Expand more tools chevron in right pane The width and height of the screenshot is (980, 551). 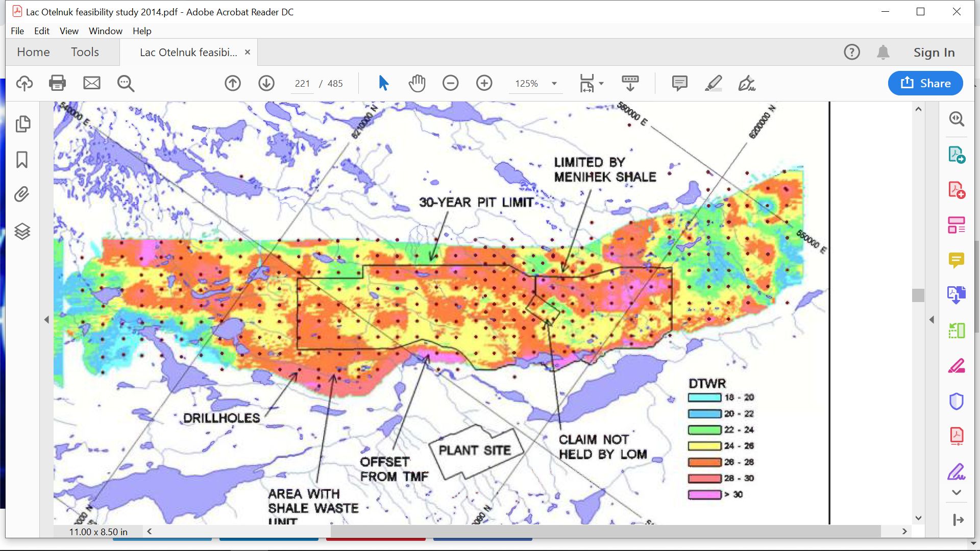point(957,492)
